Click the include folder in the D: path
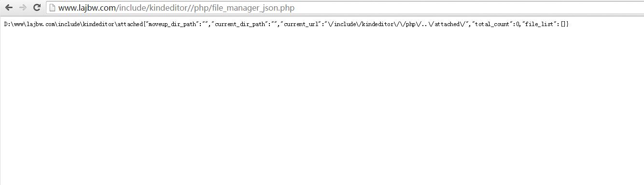Screen dimensions: 644x185 pos(69,24)
